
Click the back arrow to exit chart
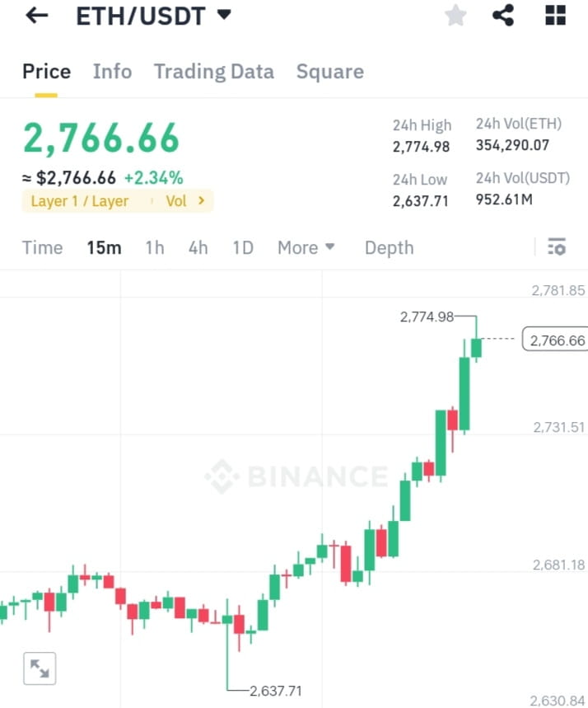coord(35,15)
